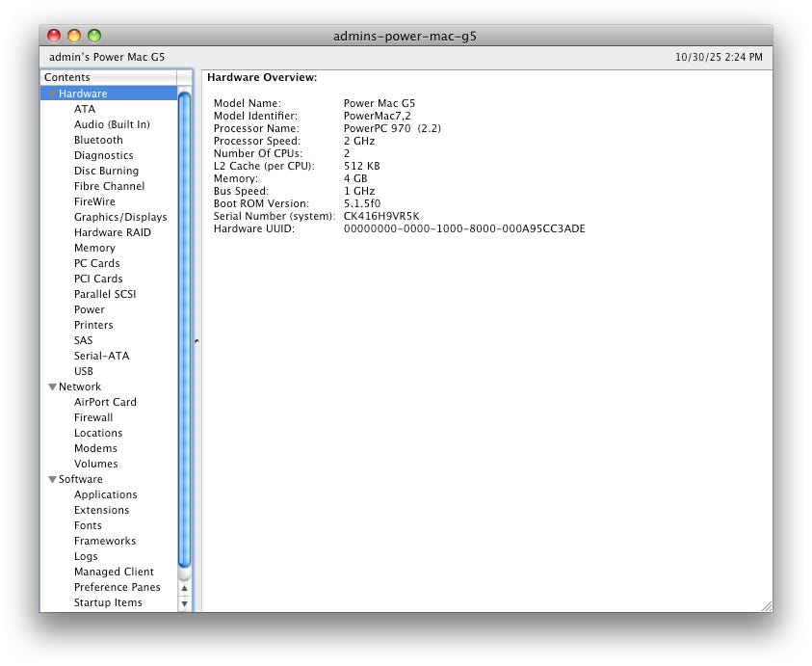Select Graphics/Displays in the sidebar
The width and height of the screenshot is (812, 666).
120,217
